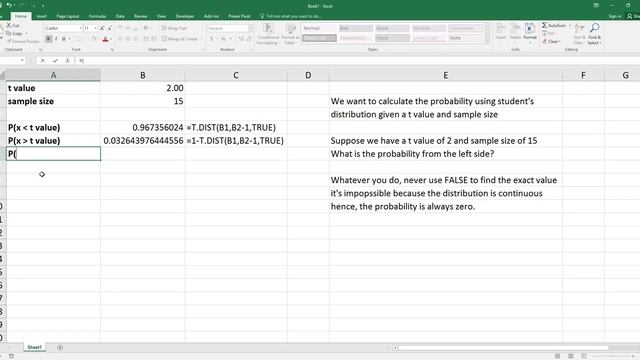
Task: Open the Calibri font name dropdown
Action: click(80, 28)
